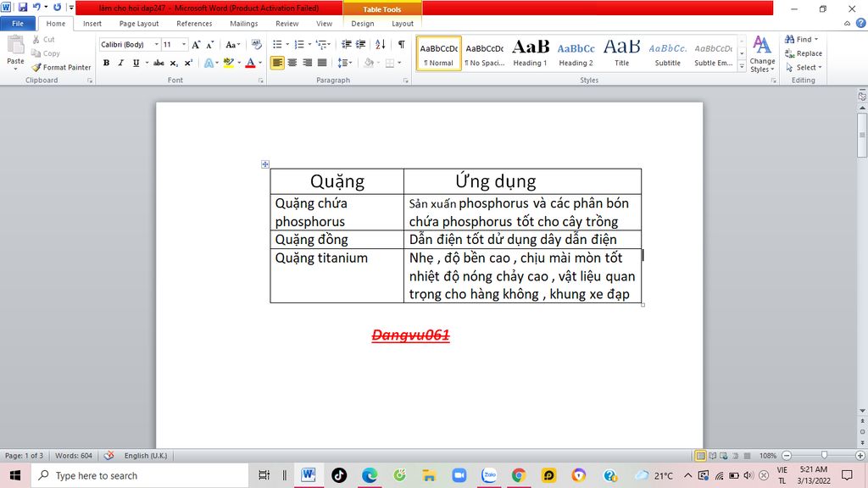Screen dimensions: 868x488
Task: Open the Text Effects icon
Action: click(x=209, y=63)
